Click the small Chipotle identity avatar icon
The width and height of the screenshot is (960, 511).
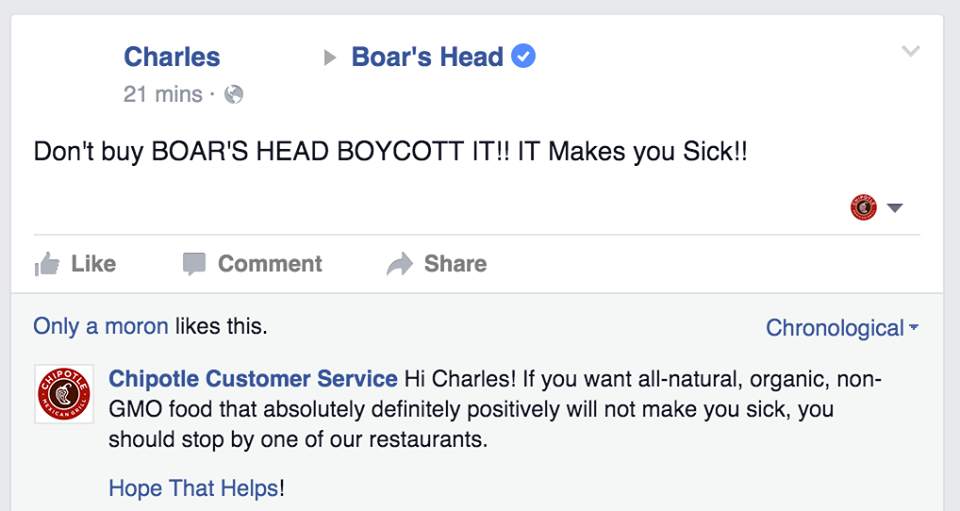(863, 207)
